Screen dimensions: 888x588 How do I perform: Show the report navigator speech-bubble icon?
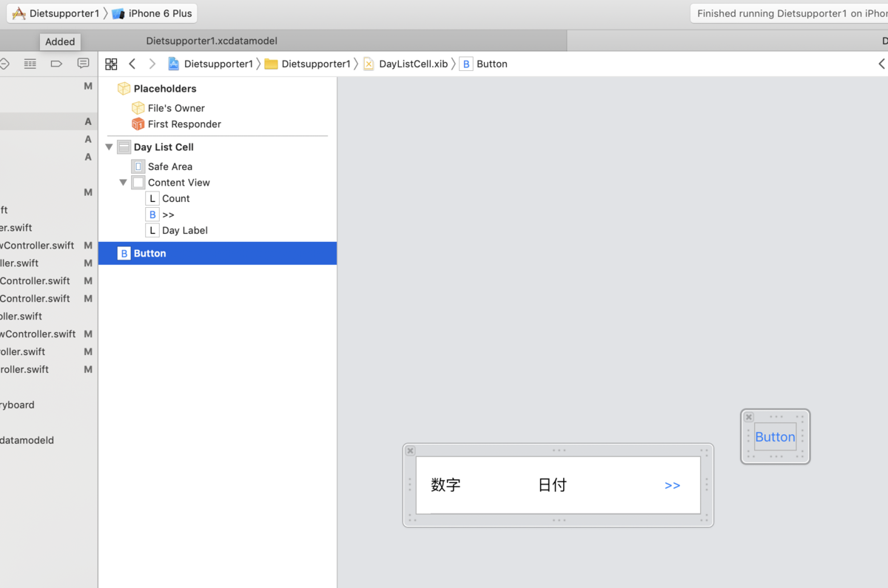(x=84, y=64)
